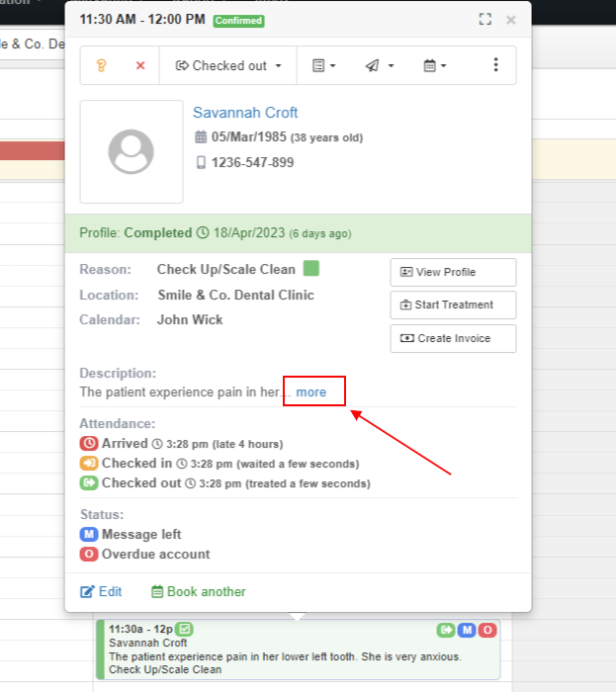The image size is (616, 692).
Task: Click the red Arrived clock icon
Action: tap(89, 443)
